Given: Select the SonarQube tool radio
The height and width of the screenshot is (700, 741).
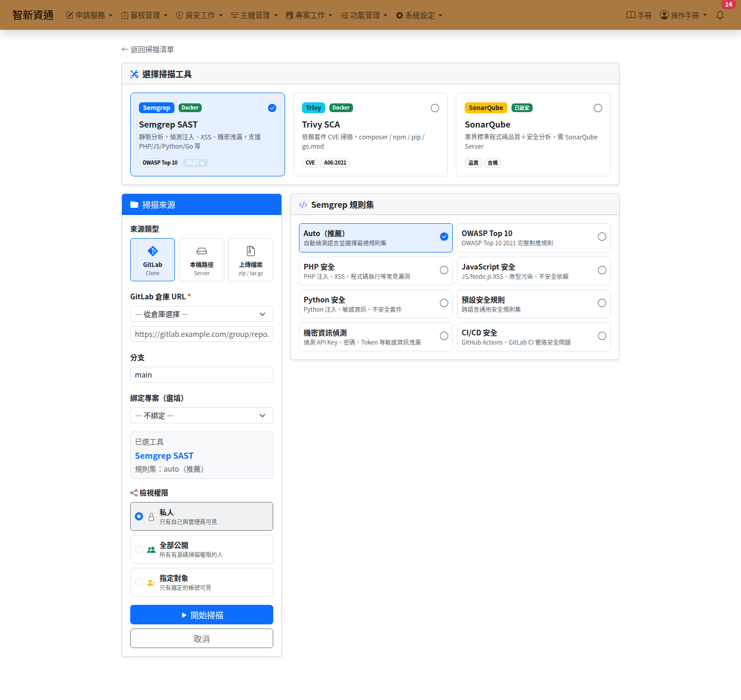Looking at the screenshot, I should 598,108.
